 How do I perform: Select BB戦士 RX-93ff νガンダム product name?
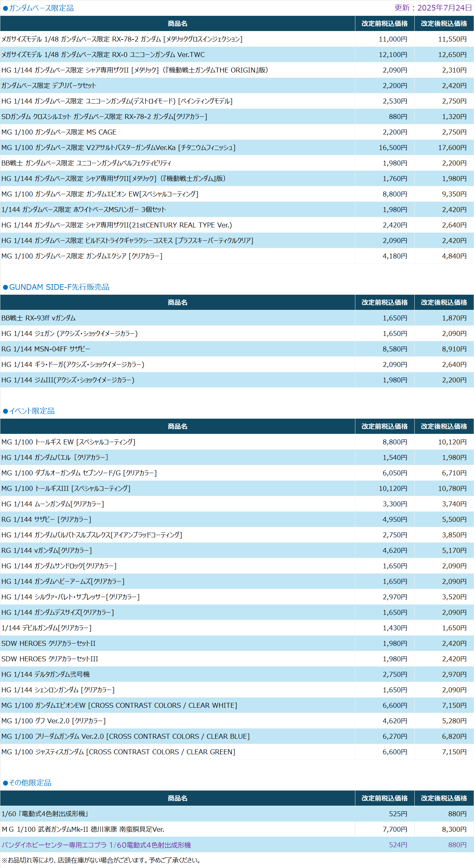click(x=39, y=318)
